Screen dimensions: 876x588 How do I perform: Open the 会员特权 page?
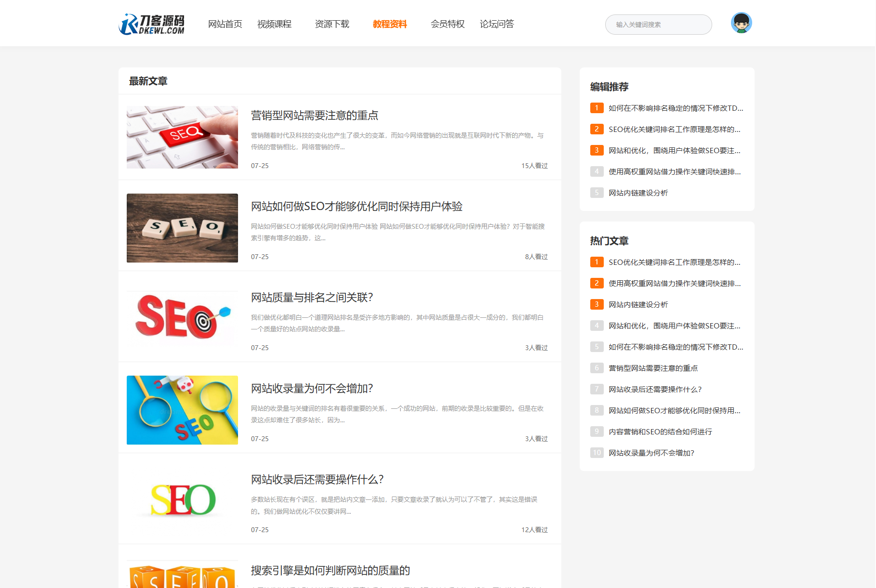click(x=447, y=24)
